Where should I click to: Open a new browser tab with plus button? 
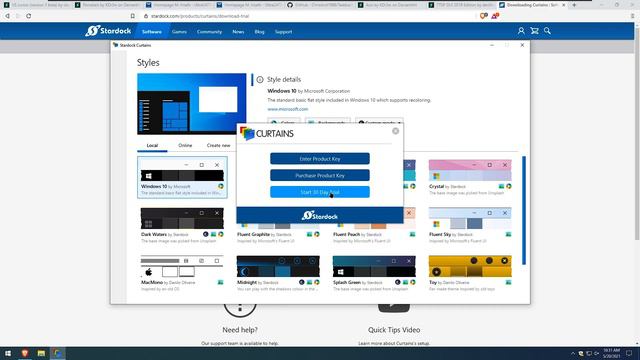(574, 5)
